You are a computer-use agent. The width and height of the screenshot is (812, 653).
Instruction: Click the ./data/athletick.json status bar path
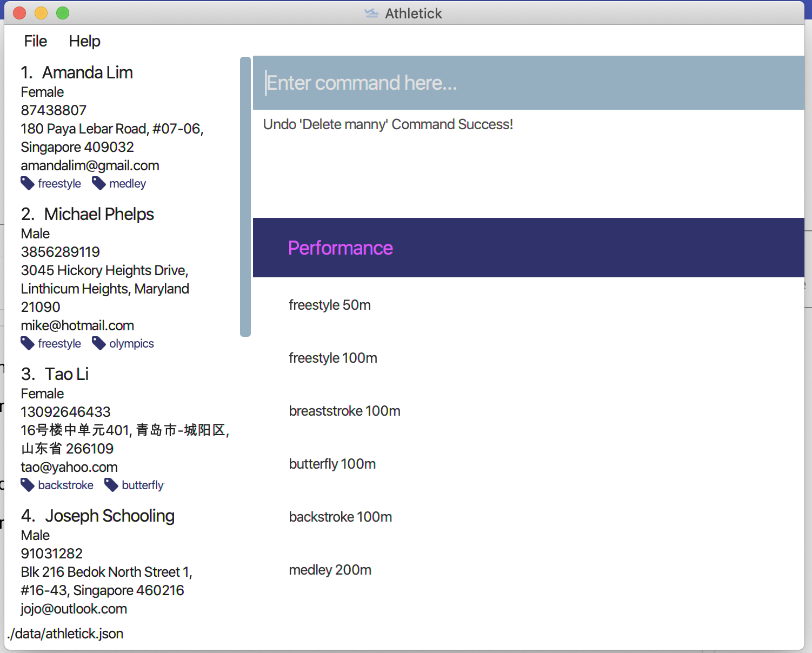[65, 634]
